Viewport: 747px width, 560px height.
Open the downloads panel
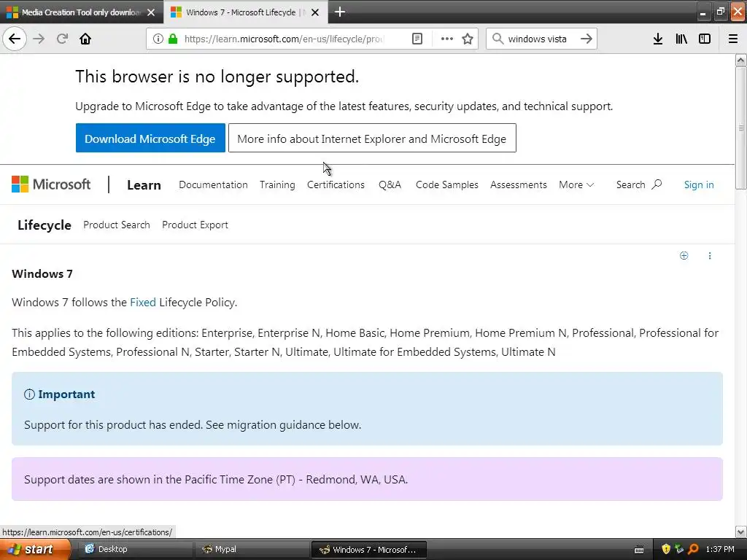pyautogui.click(x=658, y=39)
